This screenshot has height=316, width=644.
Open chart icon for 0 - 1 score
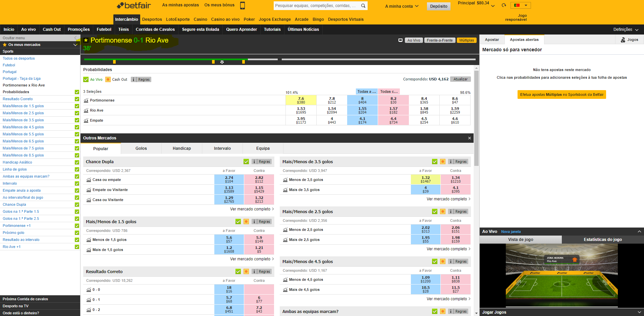pos(89,300)
